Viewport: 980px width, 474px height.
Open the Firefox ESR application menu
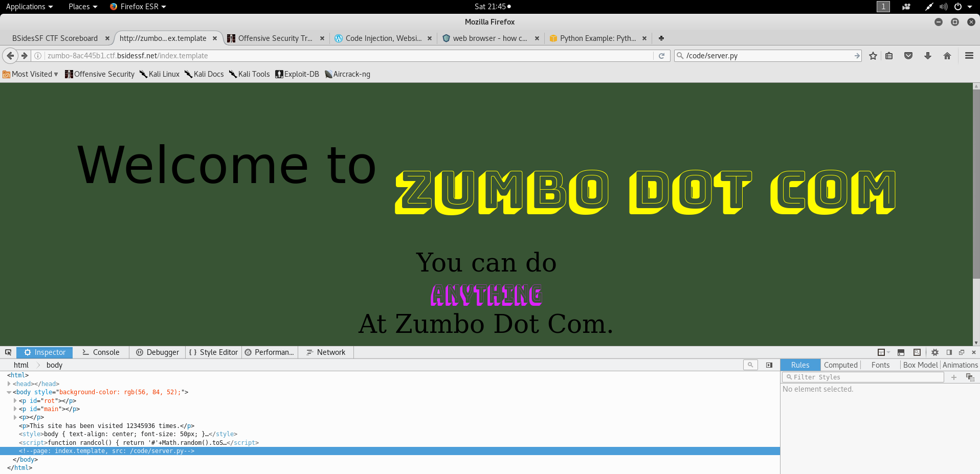(138, 7)
